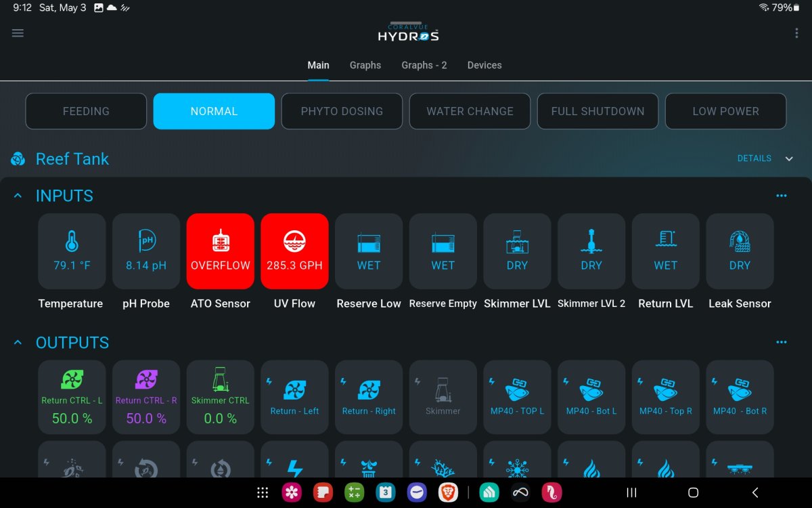Open the pink flower Gallery app
The width and height of the screenshot is (812, 508).
292,492
